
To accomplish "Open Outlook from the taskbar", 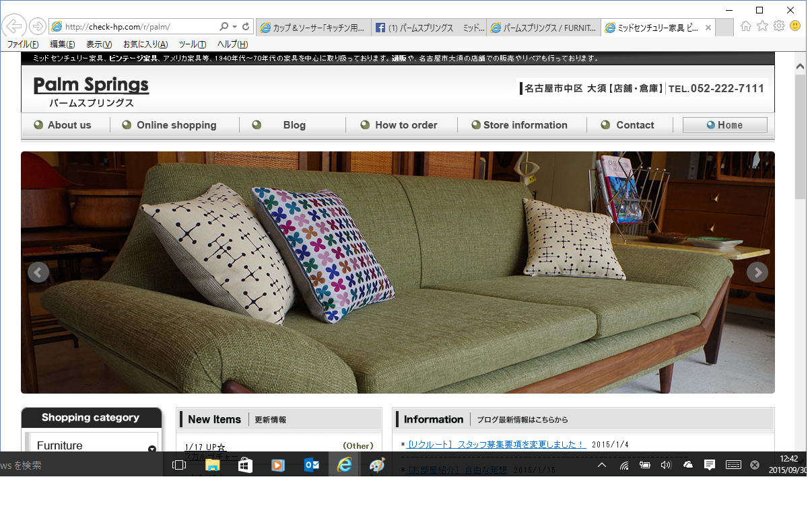I will pos(311,465).
